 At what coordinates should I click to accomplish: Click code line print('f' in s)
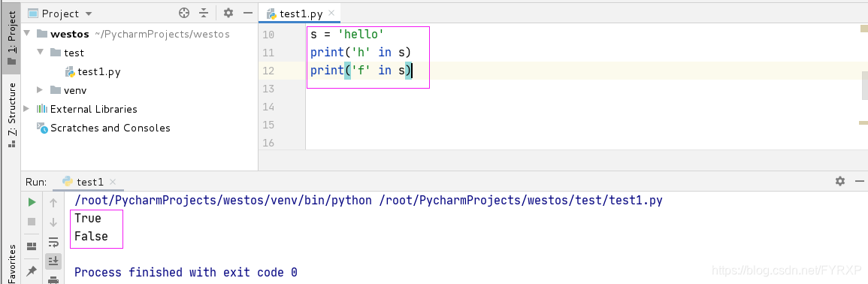(361, 71)
